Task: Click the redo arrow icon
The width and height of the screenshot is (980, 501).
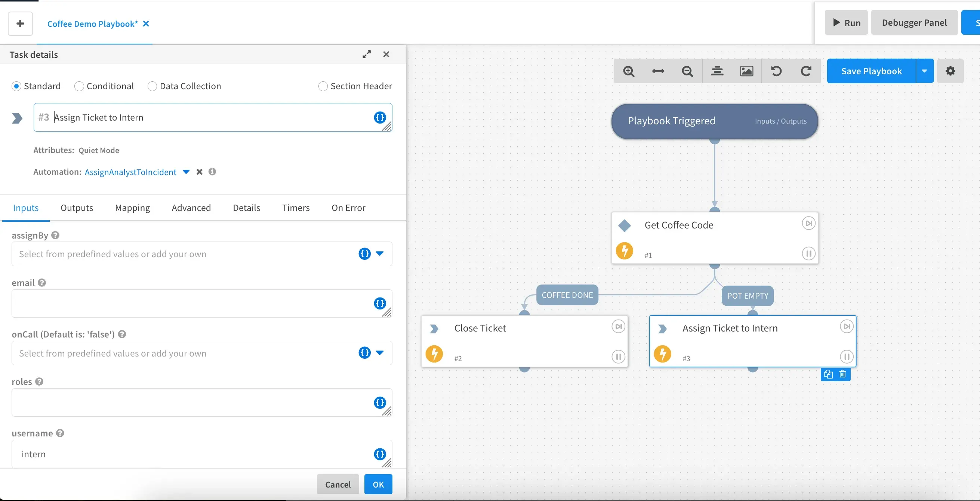Action: (x=804, y=71)
